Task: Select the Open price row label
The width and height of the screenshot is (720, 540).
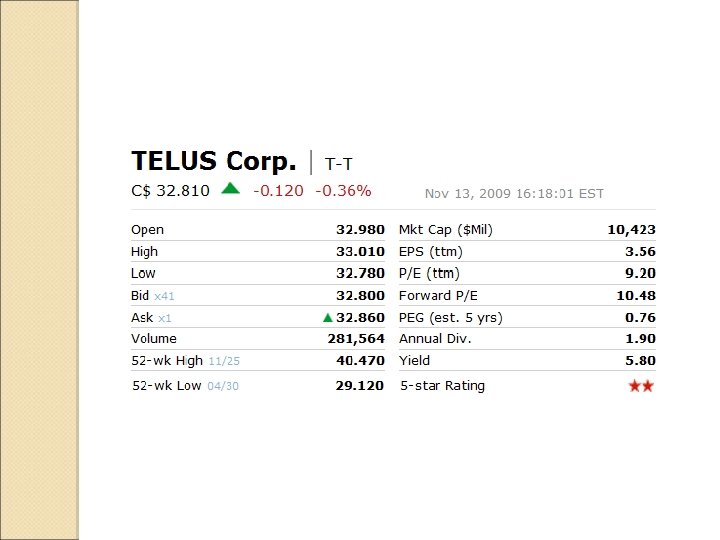Action: [x=147, y=230]
